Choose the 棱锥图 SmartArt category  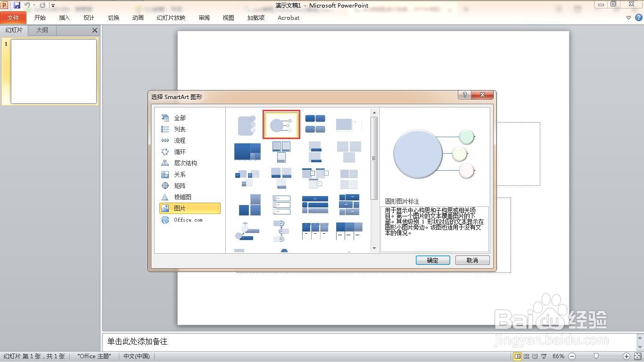point(190,197)
